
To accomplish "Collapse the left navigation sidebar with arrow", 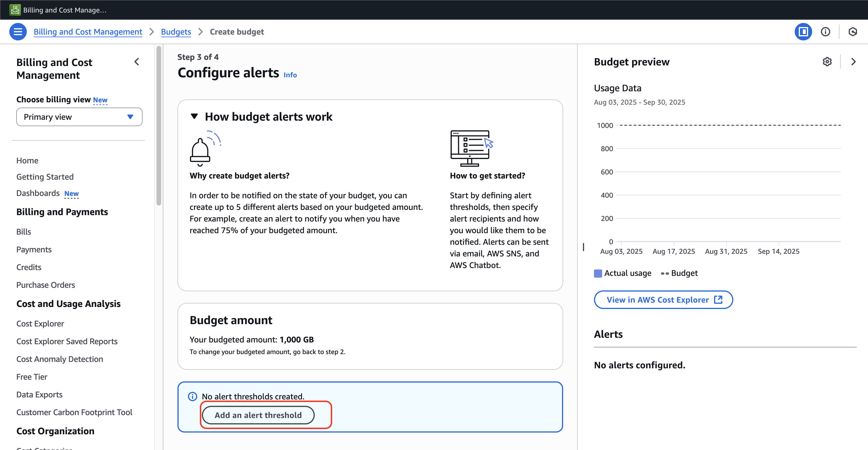I will (x=137, y=62).
